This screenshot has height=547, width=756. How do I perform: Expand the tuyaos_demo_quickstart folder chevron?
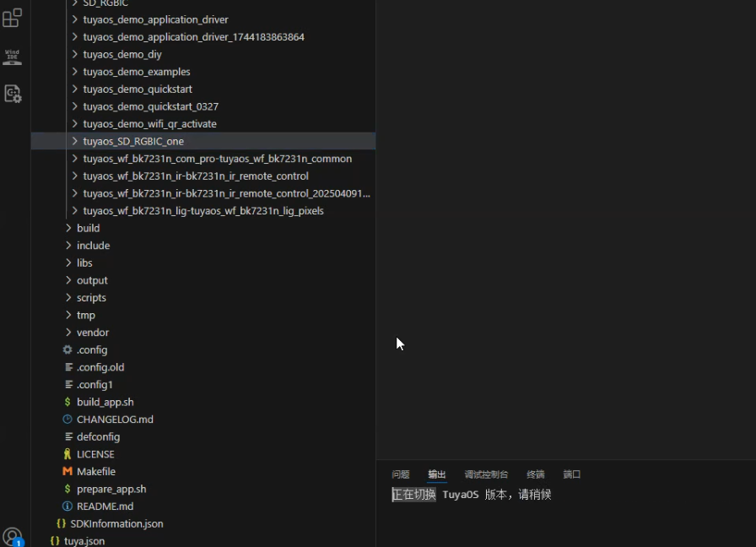click(x=75, y=89)
